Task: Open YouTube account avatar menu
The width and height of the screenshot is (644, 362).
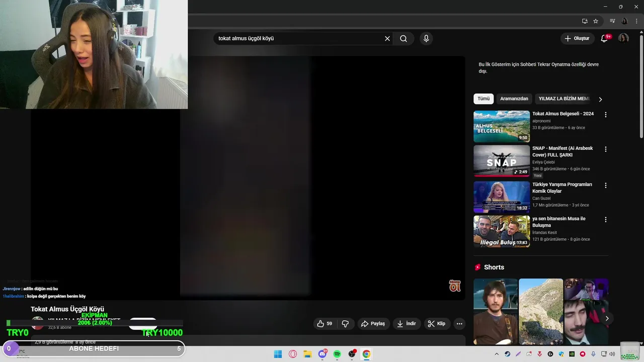Action: pyautogui.click(x=623, y=39)
